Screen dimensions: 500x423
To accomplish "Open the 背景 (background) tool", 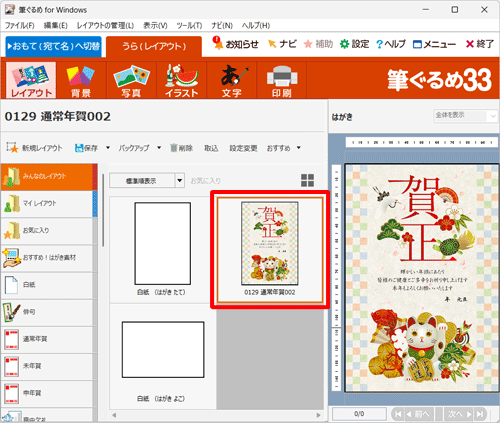I will (x=81, y=80).
